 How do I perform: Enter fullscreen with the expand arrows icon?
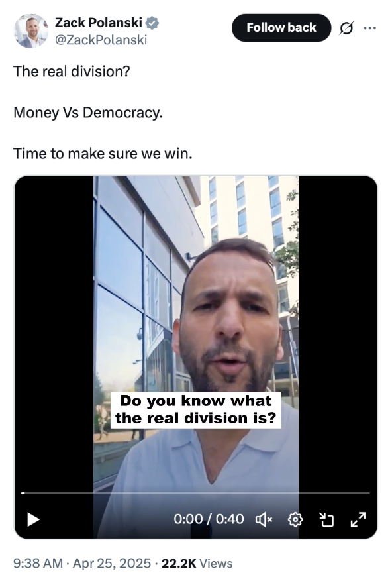click(x=358, y=519)
